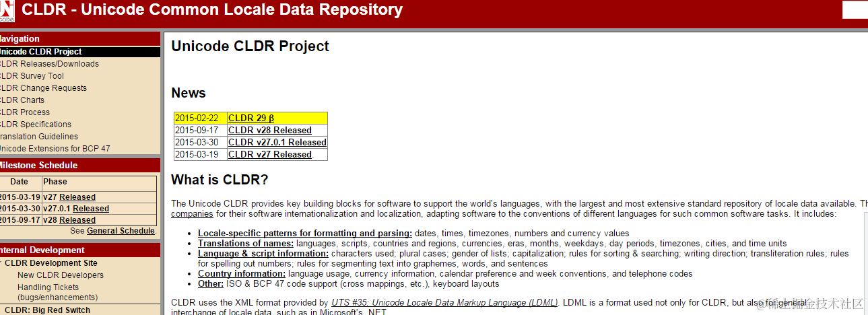Open CLDR Development Site link
Screen dimensions: 868x315
click(x=51, y=263)
